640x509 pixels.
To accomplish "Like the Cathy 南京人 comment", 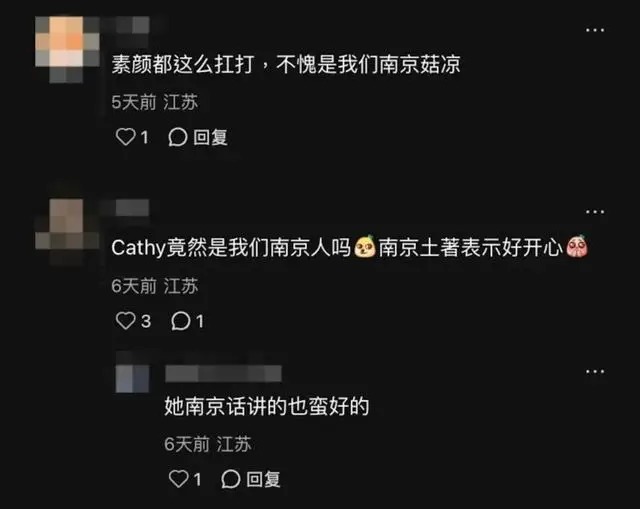I will coord(125,321).
